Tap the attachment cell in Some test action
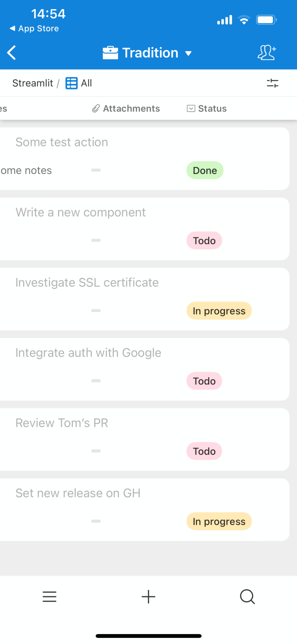The image size is (297, 644). tap(96, 170)
